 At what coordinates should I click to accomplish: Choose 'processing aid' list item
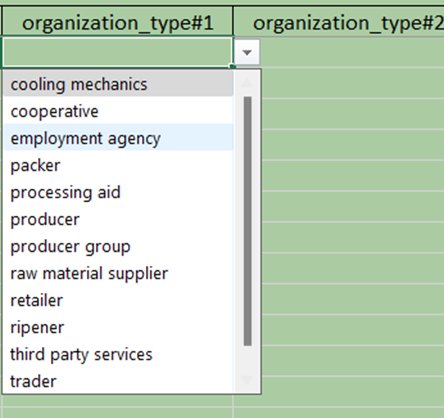tap(118, 192)
